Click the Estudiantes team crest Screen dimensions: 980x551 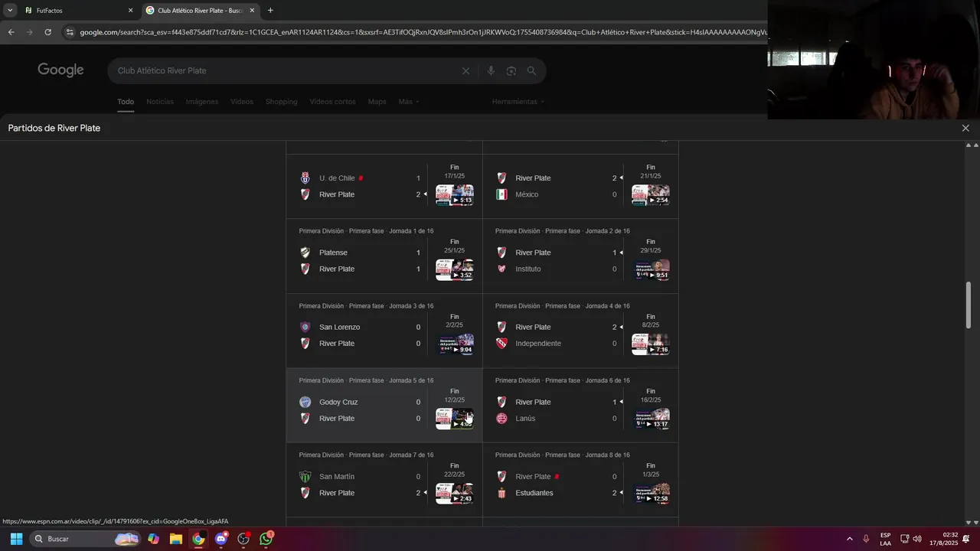(501, 493)
